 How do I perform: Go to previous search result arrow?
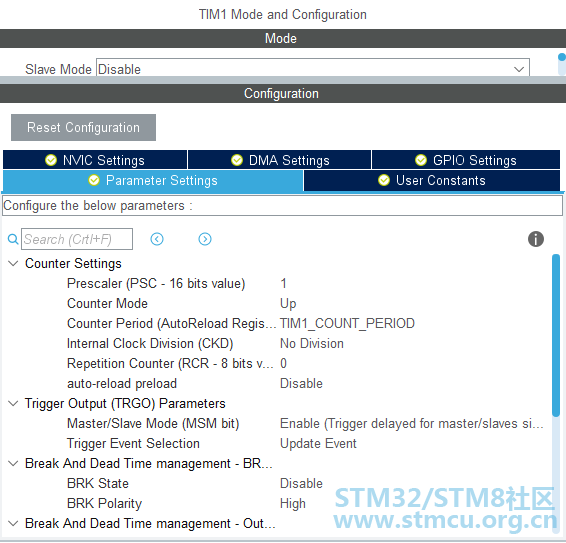(x=157, y=239)
